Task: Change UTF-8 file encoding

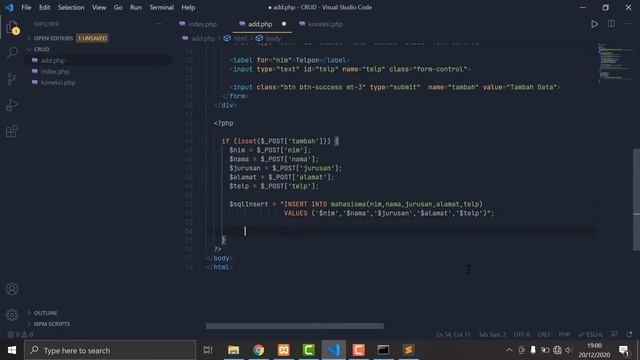Action: pos(522,334)
